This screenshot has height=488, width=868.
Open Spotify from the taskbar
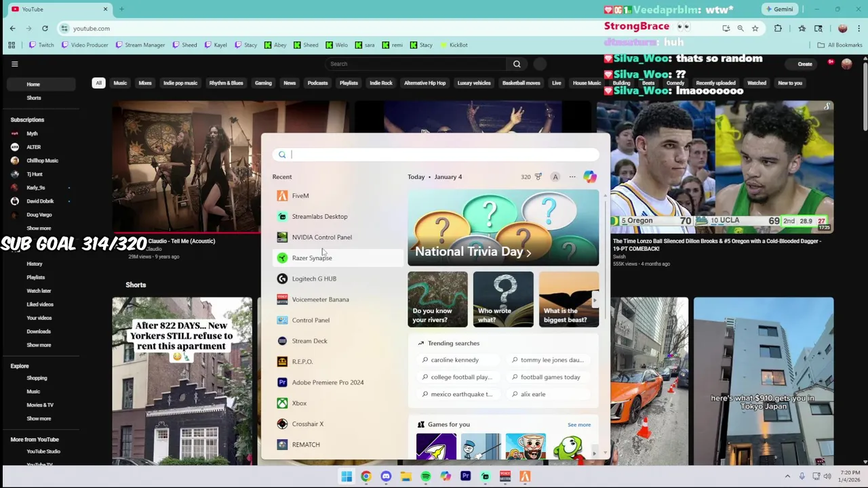[x=426, y=476]
